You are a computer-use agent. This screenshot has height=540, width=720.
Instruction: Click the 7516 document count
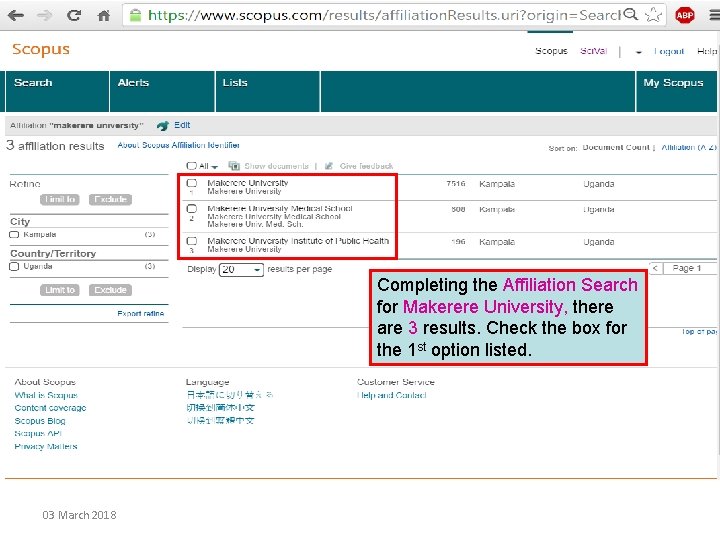[x=456, y=184]
